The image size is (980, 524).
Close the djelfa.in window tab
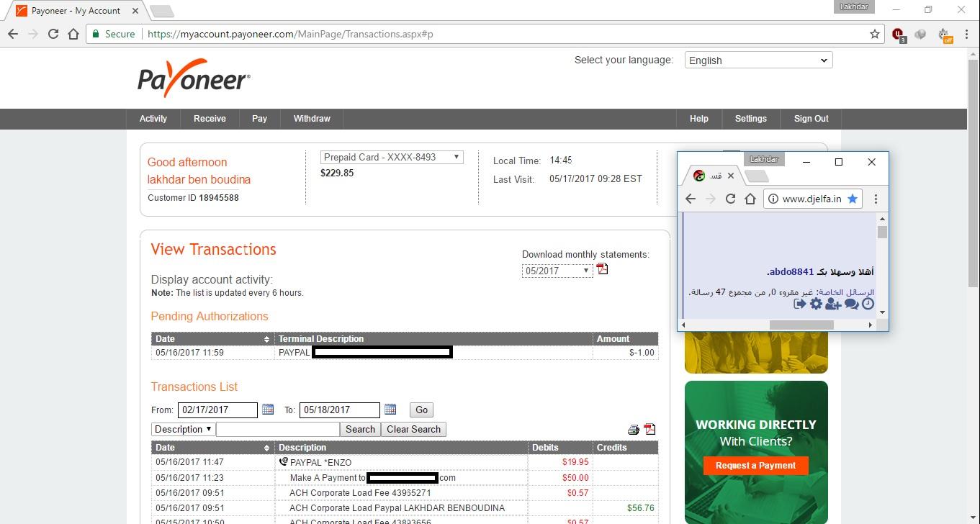pos(731,175)
